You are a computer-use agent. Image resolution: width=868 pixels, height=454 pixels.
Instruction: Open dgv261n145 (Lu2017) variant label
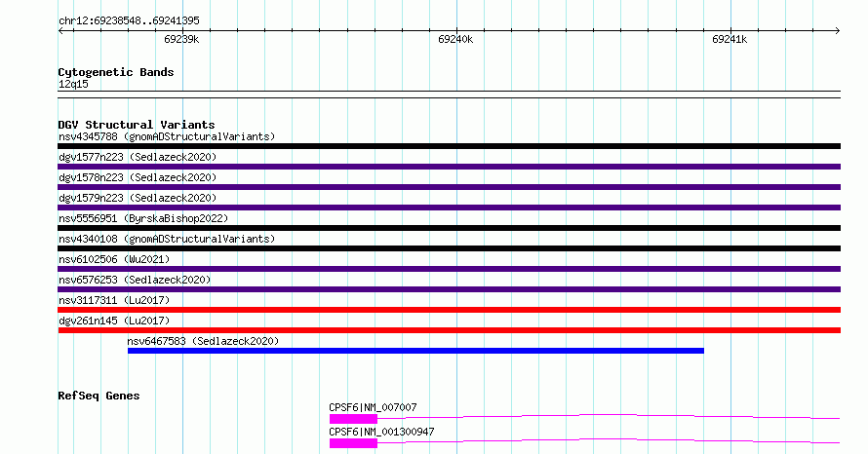pyautogui.click(x=114, y=321)
